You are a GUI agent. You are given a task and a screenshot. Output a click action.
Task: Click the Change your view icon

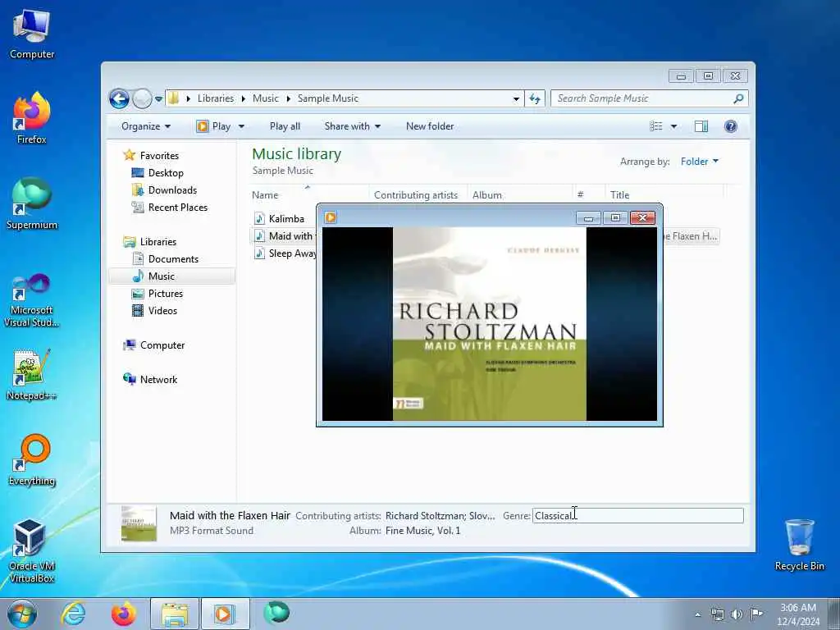tap(655, 126)
